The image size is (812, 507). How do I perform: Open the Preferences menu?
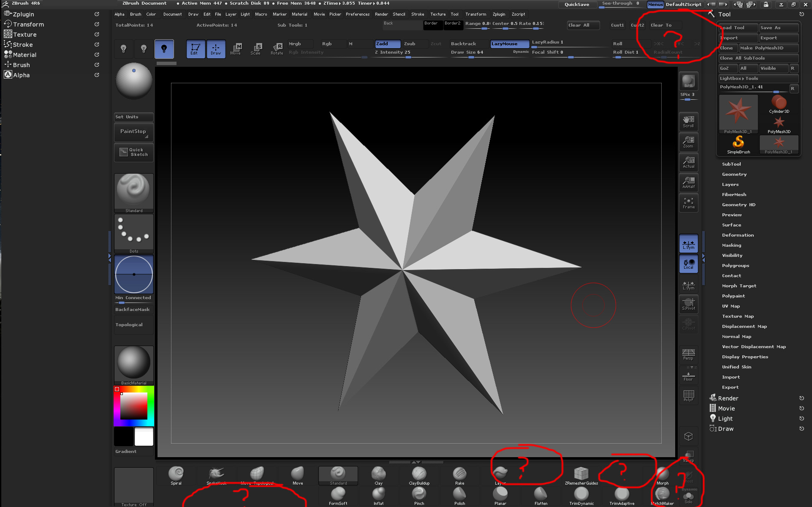tap(357, 14)
